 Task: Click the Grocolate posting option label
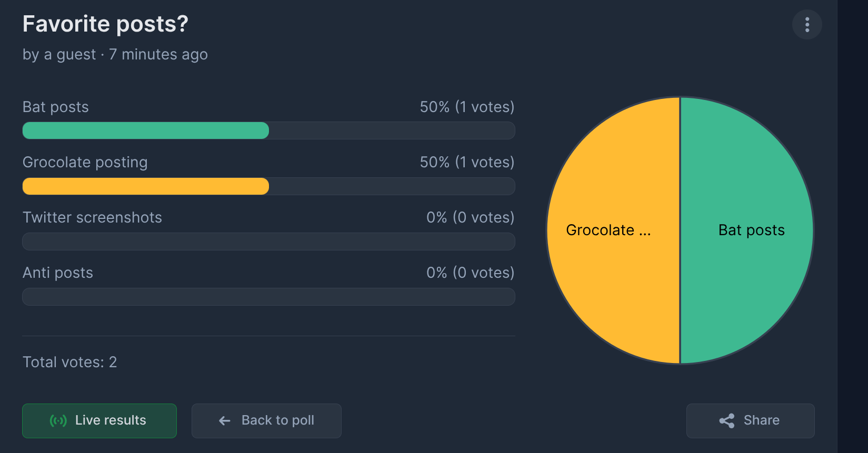tap(85, 162)
